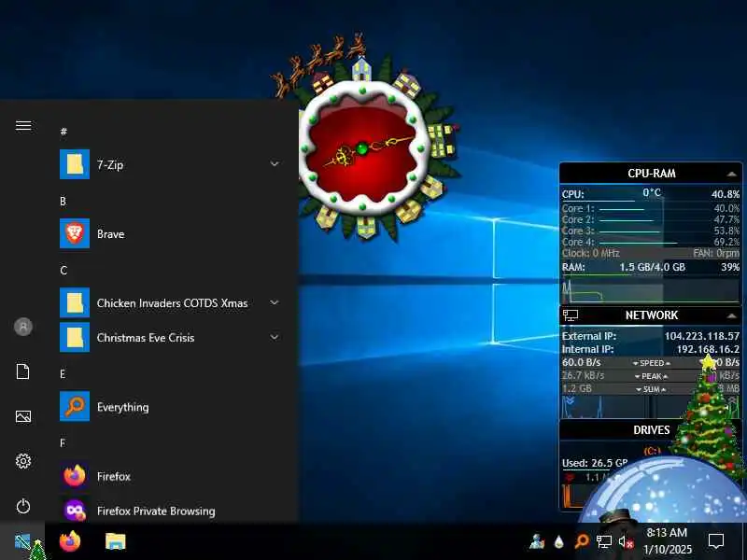This screenshot has width=747, height=560.
Task: Click the taskbar clock showing 8:13 AM
Action: click(x=667, y=541)
